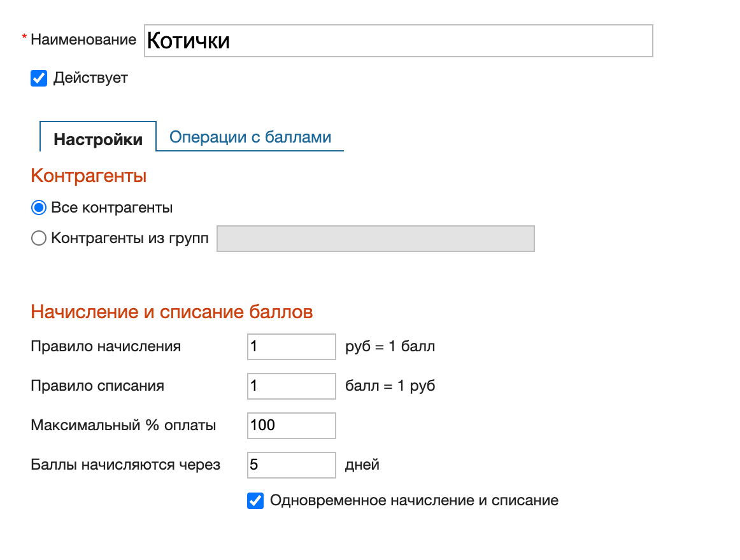This screenshot has height=560, width=740.
Task: Click the group selection field next to "Контрагенты из групп"
Action: click(375, 238)
